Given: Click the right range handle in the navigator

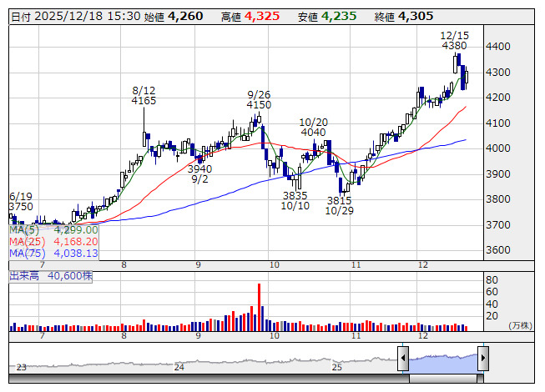Looking at the screenshot, I should (482, 359).
